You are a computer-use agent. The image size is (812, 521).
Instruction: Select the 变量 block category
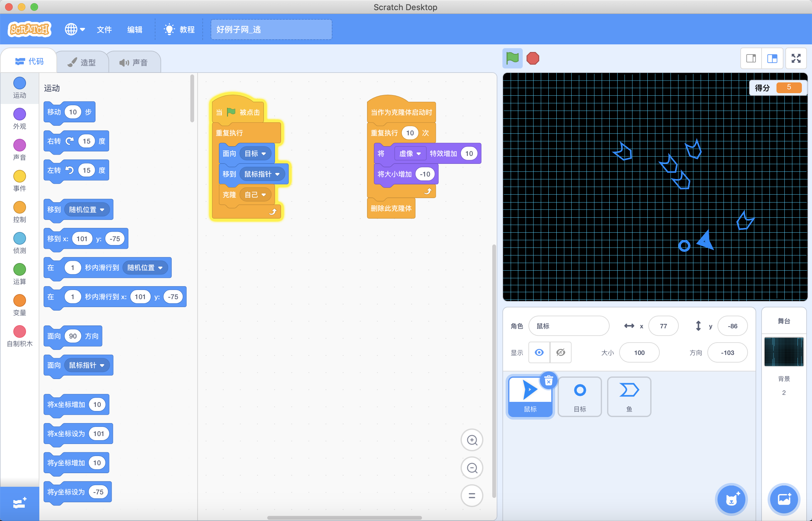point(20,306)
